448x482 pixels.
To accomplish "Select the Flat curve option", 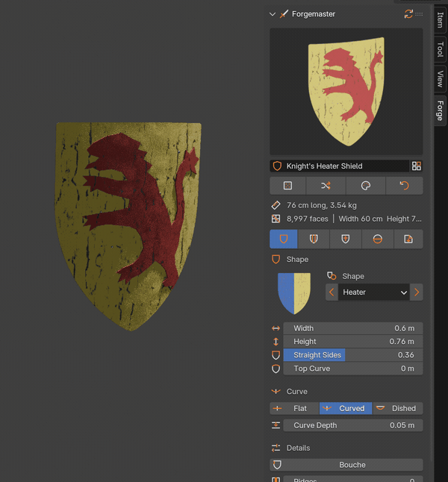I will click(294, 408).
